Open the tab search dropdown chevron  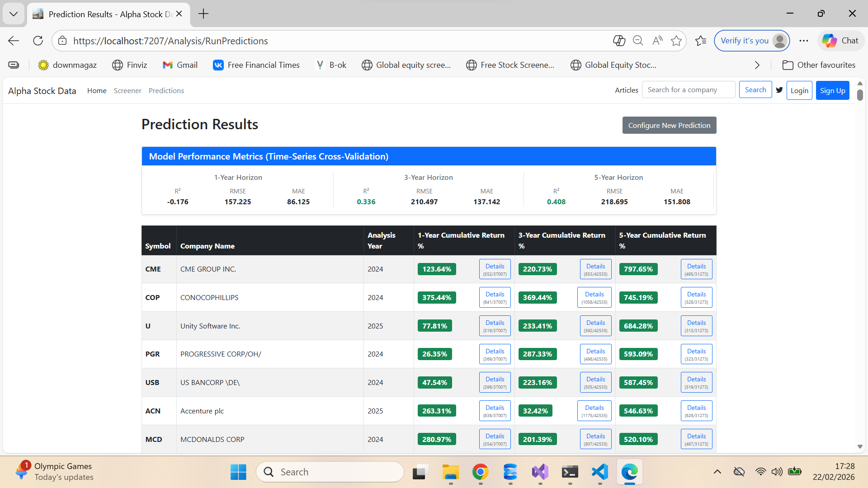point(14,14)
